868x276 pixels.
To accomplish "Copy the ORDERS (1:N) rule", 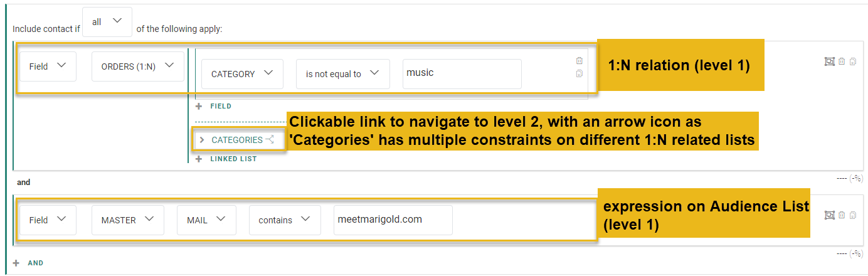I will coord(853,61).
